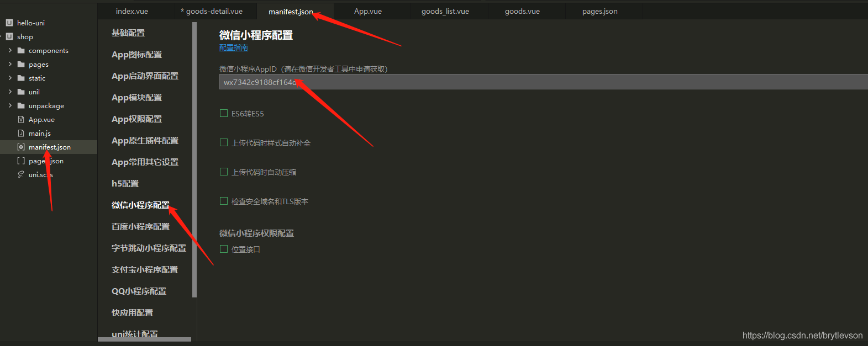Expand the components folder arrow
868x346 pixels.
click(10, 50)
